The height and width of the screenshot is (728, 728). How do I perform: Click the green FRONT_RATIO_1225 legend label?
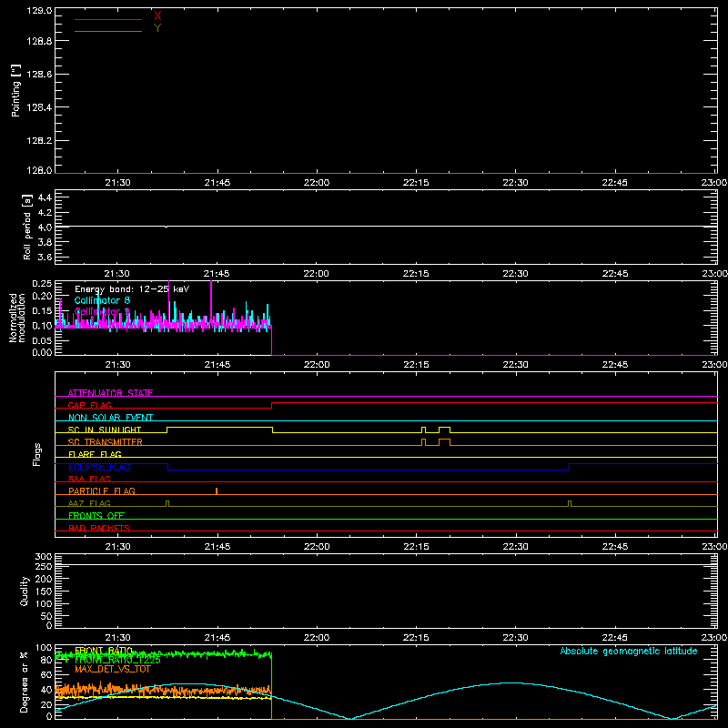click(x=117, y=660)
